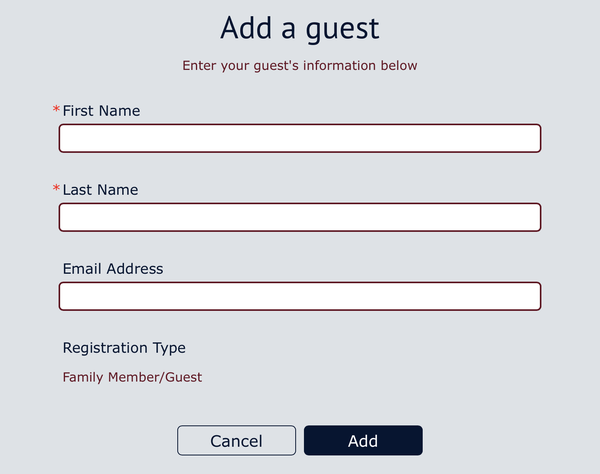This screenshot has height=474, width=600.
Task: Click the Last Name label
Action: (x=100, y=190)
